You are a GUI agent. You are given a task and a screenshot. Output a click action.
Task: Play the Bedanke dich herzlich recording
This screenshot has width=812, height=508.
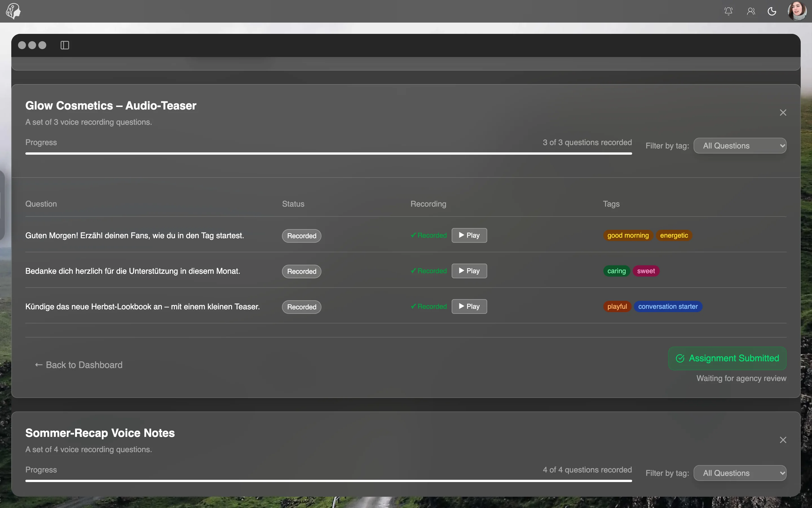click(x=469, y=271)
